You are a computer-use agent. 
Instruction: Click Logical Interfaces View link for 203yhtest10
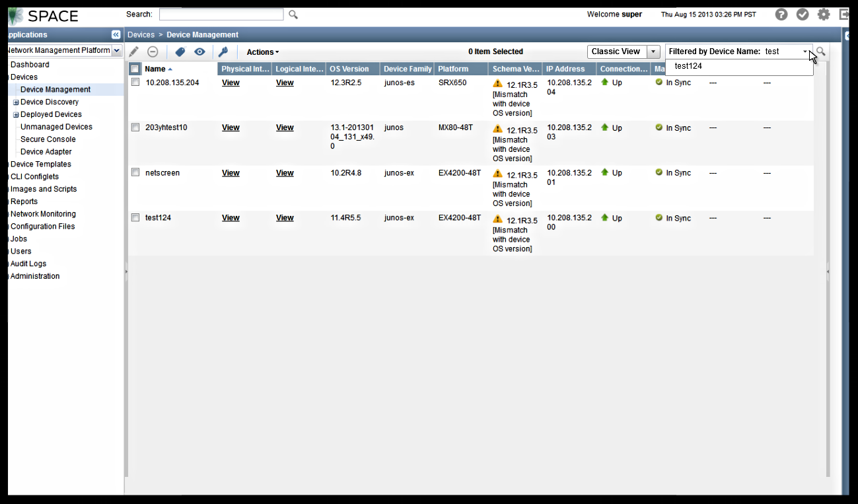(x=285, y=127)
